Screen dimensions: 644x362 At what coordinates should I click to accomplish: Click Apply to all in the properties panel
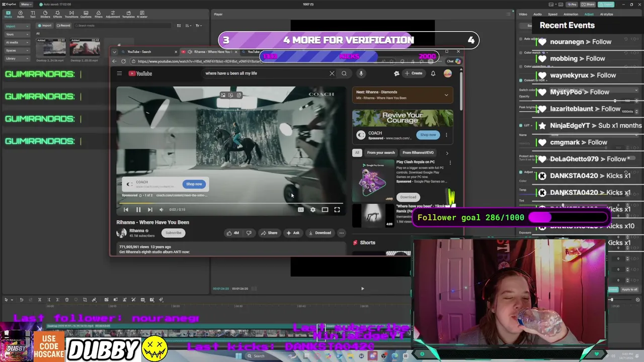(x=629, y=290)
